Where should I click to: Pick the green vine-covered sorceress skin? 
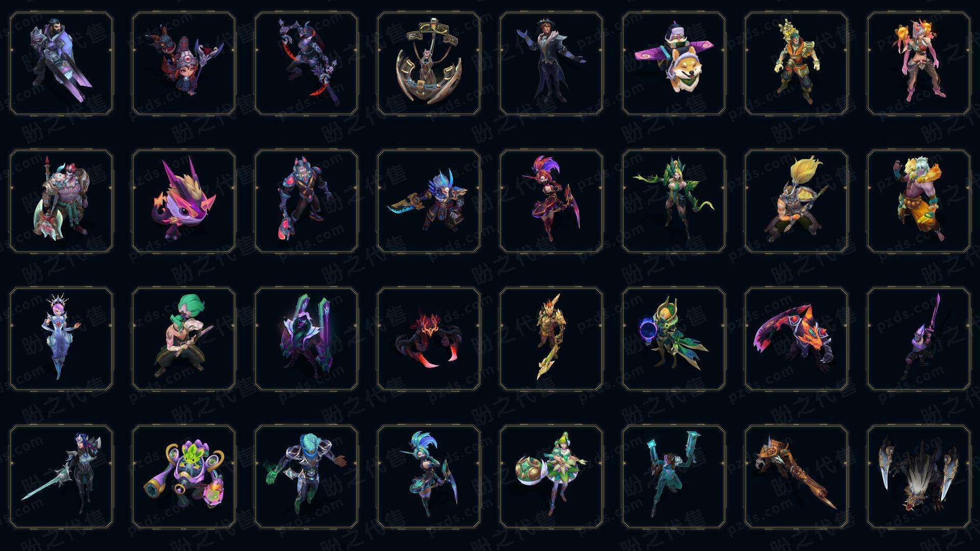pyautogui.click(x=674, y=201)
